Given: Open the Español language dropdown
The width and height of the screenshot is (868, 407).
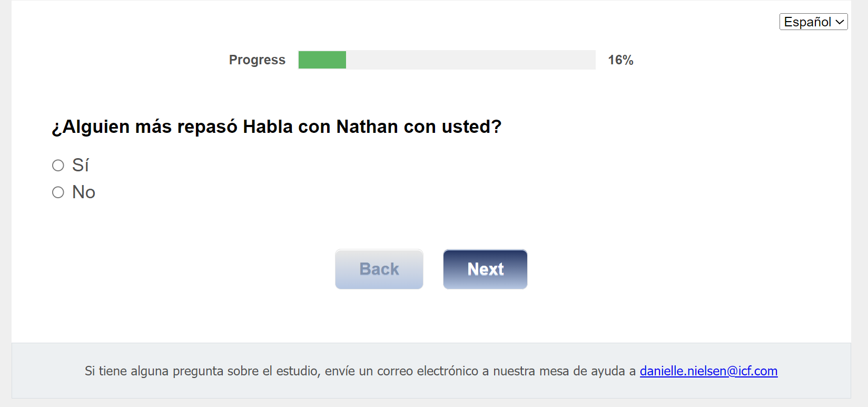Looking at the screenshot, I should click(x=813, y=22).
